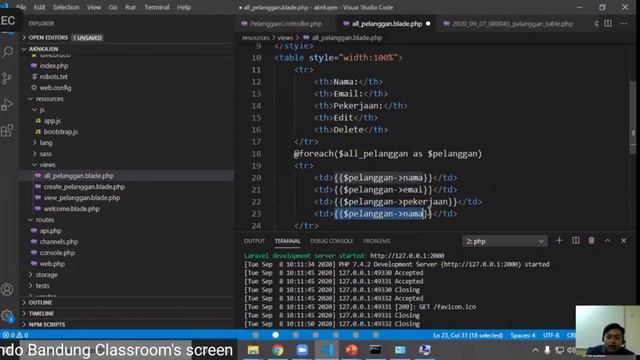Open the command prompt taskbar icon
Viewport: 640px width, 360px height.
[376, 350]
